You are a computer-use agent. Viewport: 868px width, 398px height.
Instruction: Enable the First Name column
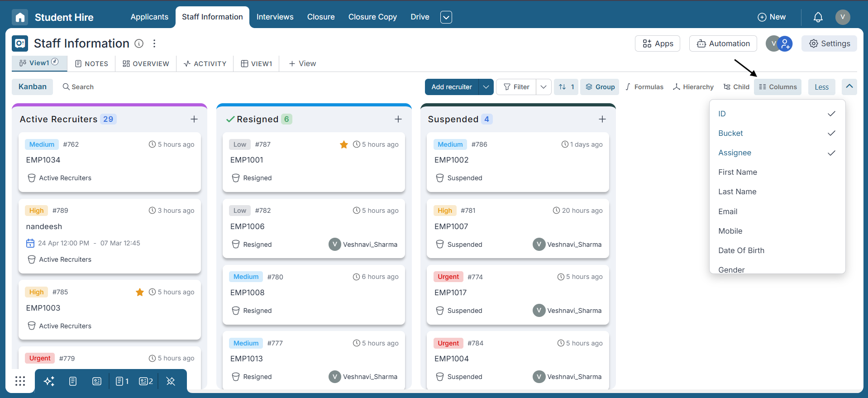pos(777,172)
